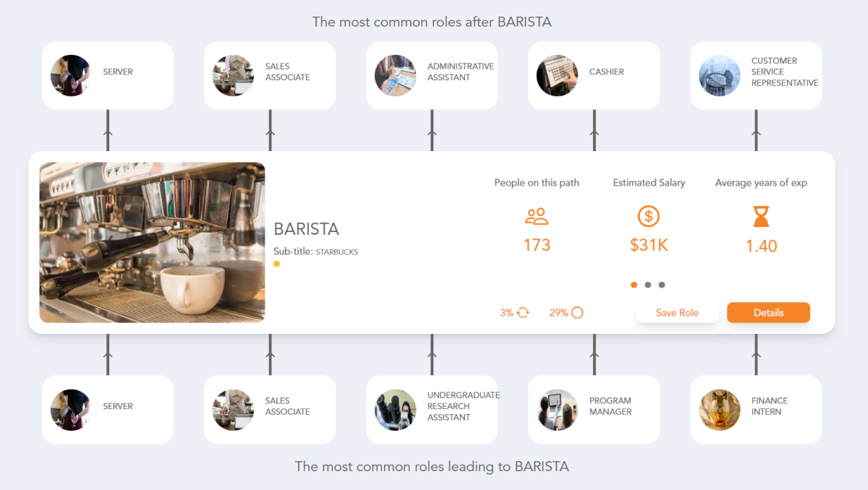Expand the Customer Service Representative card
This screenshot has width=868, height=490.
(x=756, y=75)
